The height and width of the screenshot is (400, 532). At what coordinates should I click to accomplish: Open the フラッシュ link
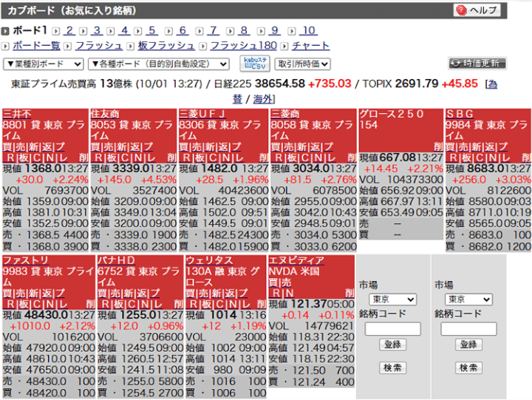pyautogui.click(x=99, y=46)
